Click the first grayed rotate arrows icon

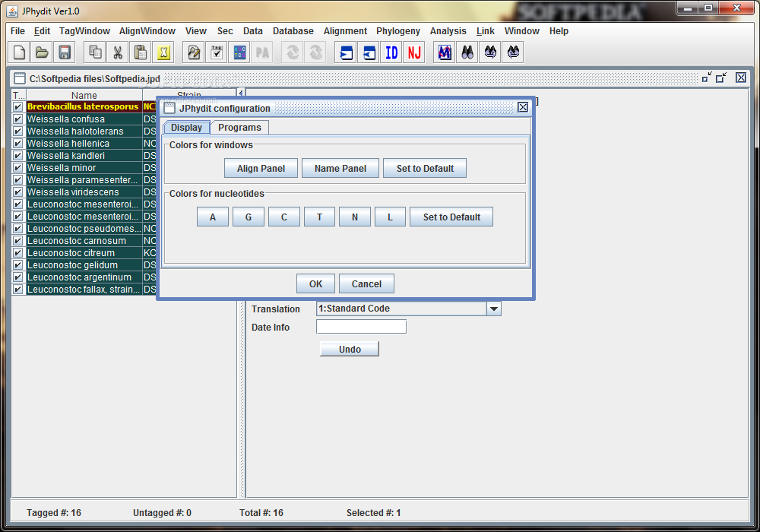coord(293,52)
